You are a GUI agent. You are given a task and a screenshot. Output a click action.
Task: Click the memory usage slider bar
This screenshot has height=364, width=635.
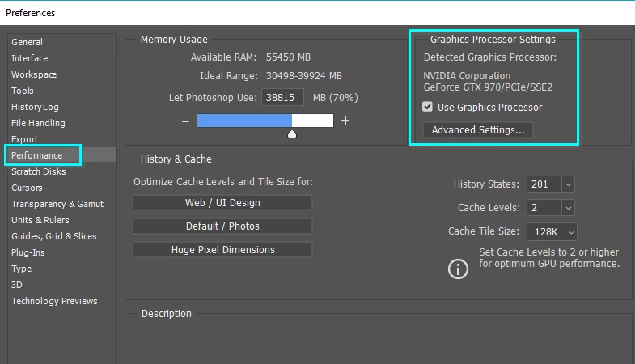coord(265,121)
